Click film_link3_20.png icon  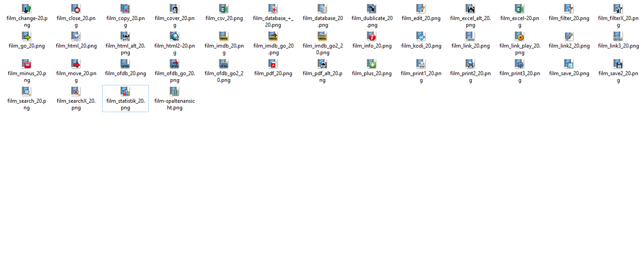(618, 36)
